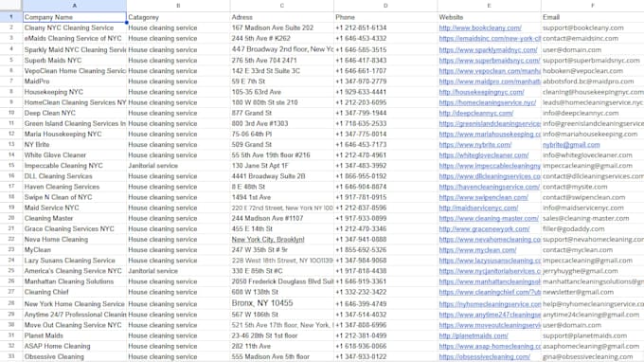Select column C header
The width and height of the screenshot is (644, 362).
282,6
